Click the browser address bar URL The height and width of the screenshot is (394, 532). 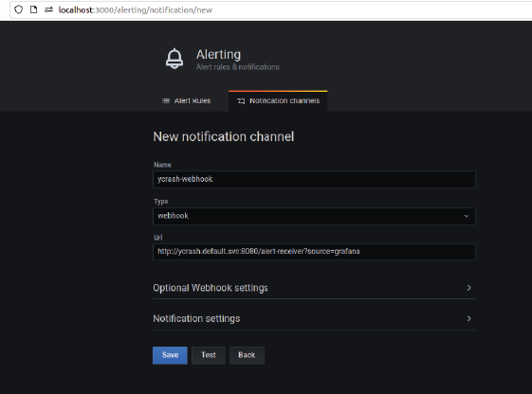tap(136, 10)
